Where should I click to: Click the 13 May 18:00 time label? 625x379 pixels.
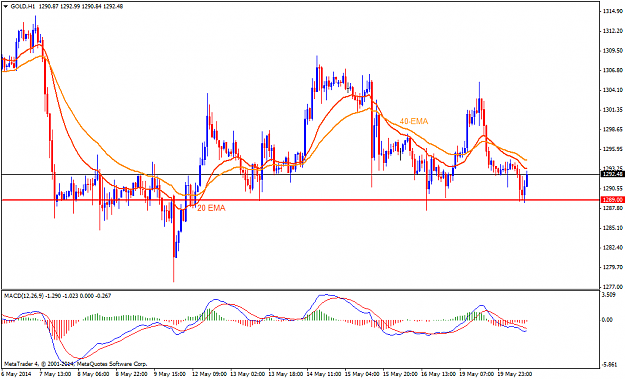coord(285,375)
